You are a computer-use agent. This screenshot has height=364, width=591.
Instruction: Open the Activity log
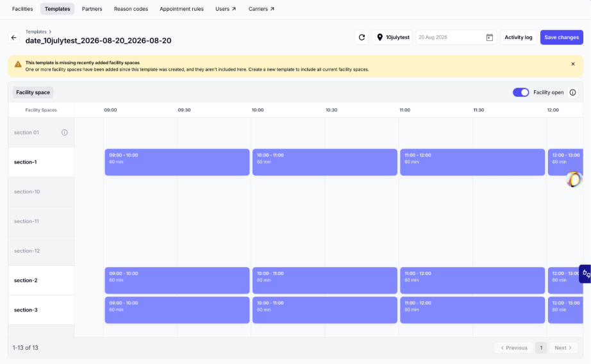click(x=519, y=37)
